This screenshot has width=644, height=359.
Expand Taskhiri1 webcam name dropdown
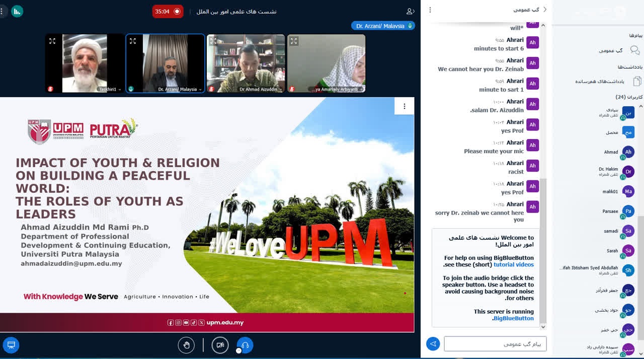tap(120, 90)
